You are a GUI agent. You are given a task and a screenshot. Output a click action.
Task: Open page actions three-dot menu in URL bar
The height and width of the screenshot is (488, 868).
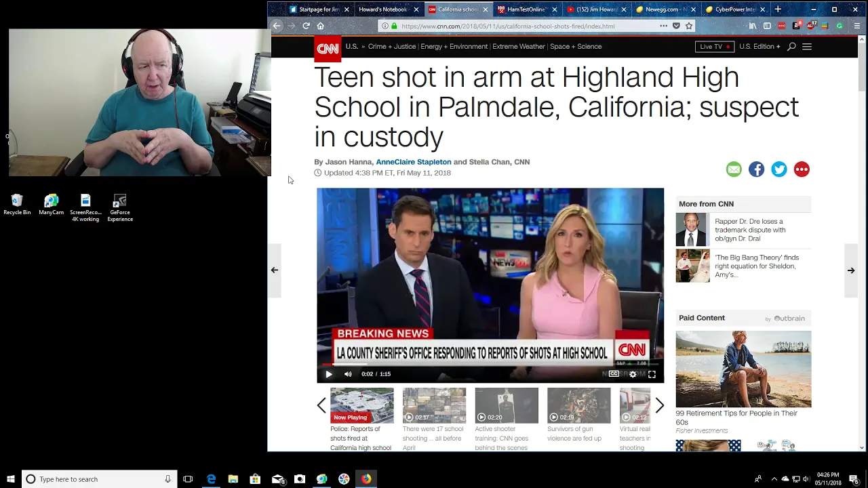pos(663,26)
